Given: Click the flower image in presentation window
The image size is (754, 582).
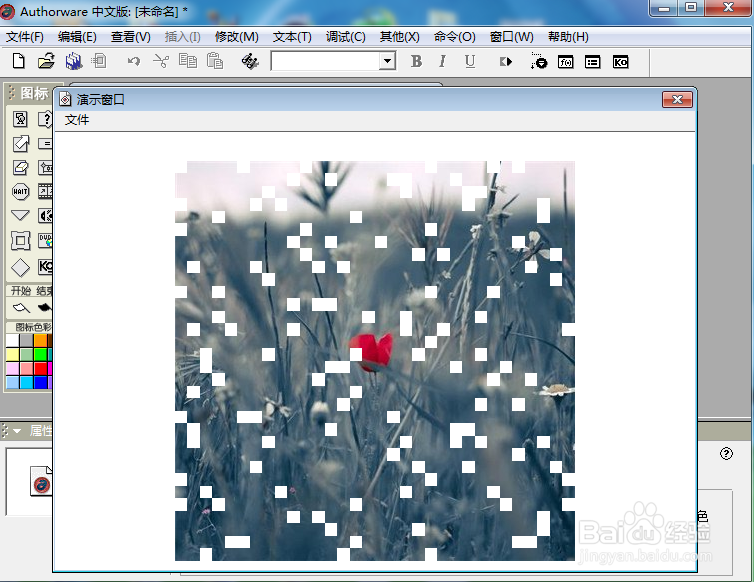Looking at the screenshot, I should pyautogui.click(x=375, y=361).
